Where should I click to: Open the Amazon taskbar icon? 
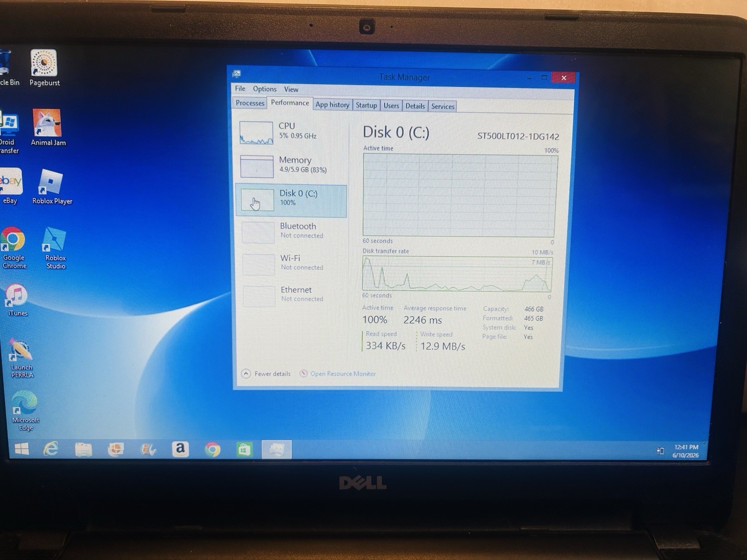point(180,449)
